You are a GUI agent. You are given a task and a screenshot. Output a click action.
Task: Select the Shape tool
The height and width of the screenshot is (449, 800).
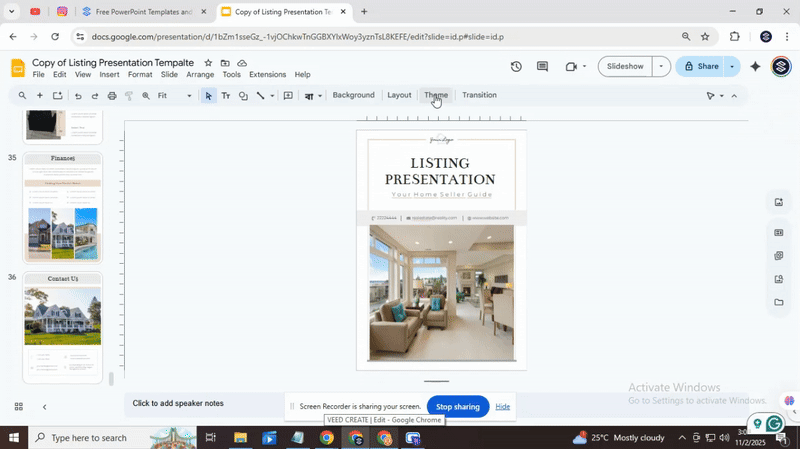tap(243, 96)
